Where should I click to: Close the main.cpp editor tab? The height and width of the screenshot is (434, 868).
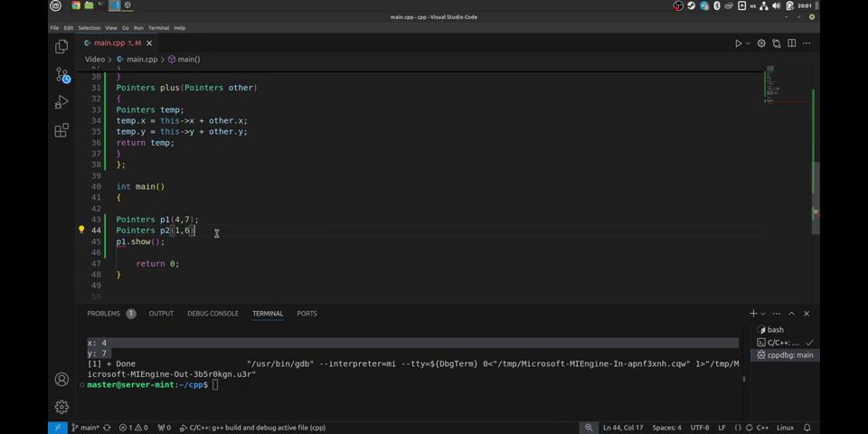[149, 43]
